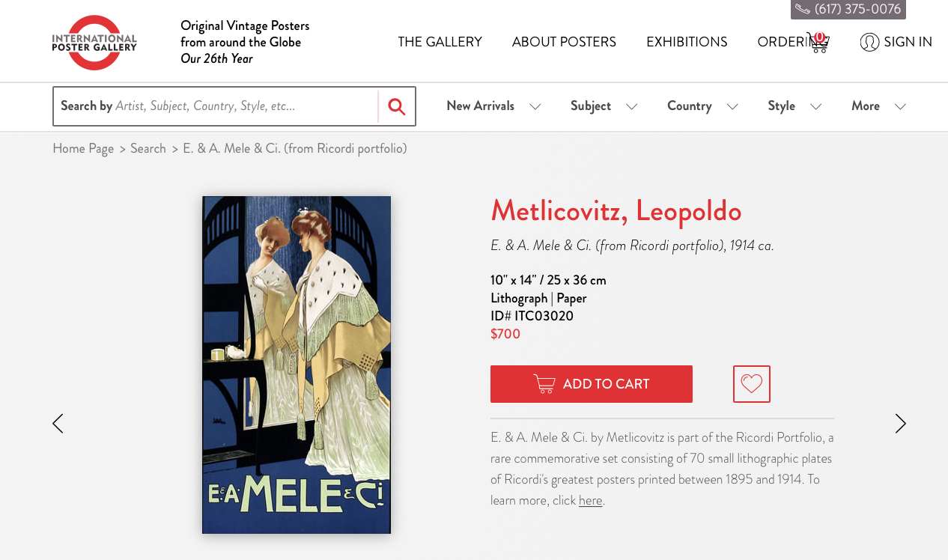Viewport: 948px width, 560px height.
Task: Click the International Poster Gallery logo
Action: (94, 43)
